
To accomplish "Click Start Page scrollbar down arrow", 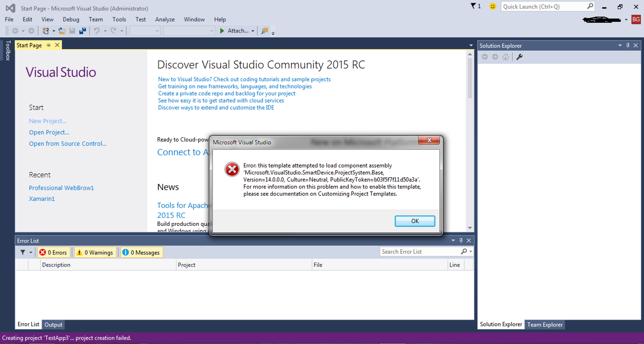I will (x=470, y=228).
